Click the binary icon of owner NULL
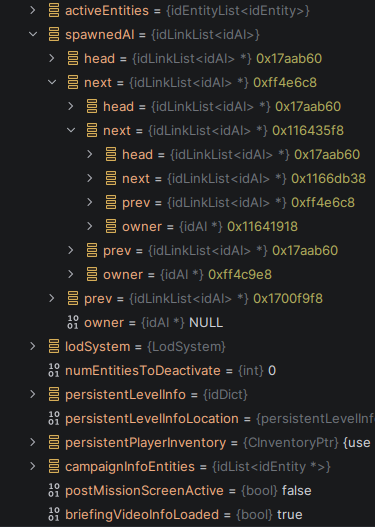This screenshot has height=527, width=375. pos(73,322)
